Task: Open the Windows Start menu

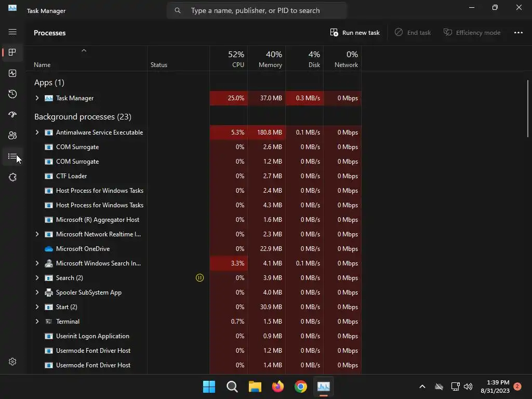Action: [209, 387]
